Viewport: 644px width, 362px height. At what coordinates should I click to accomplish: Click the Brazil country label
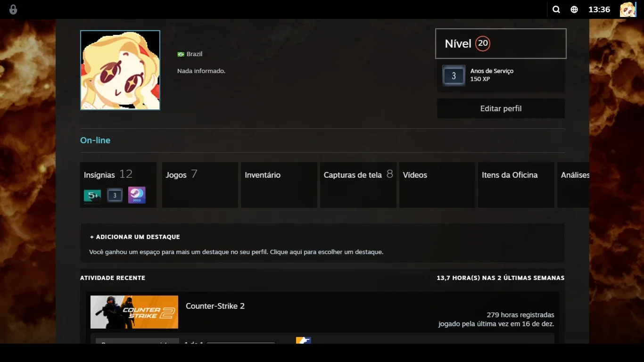pos(194,54)
